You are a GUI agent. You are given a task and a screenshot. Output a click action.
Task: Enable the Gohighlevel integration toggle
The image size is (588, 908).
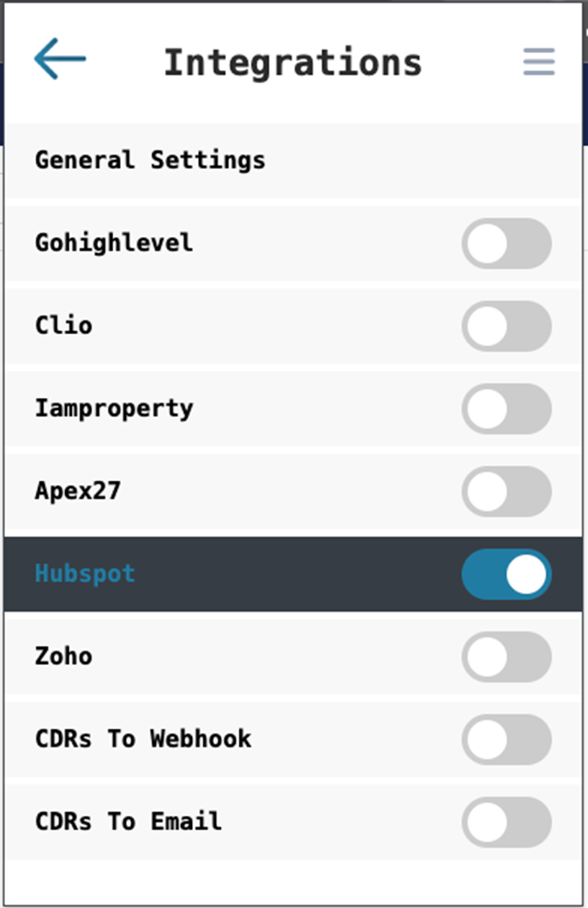click(x=506, y=244)
